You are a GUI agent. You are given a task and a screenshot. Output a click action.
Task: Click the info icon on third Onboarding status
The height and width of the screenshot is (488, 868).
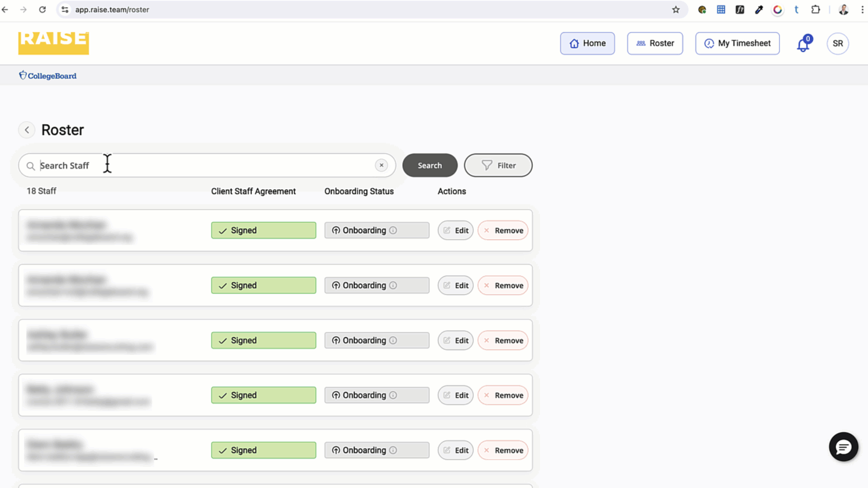(393, 340)
